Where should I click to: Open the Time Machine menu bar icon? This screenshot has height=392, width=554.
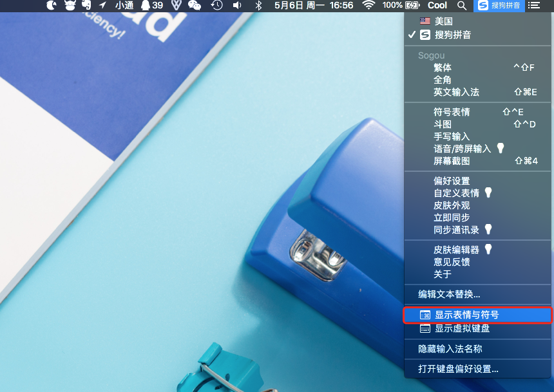216,5
